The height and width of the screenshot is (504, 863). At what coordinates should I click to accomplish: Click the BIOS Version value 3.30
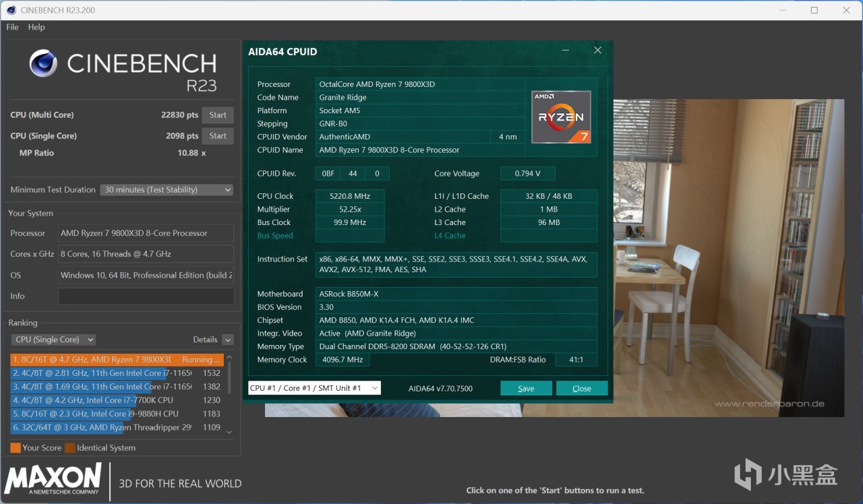pyautogui.click(x=456, y=307)
